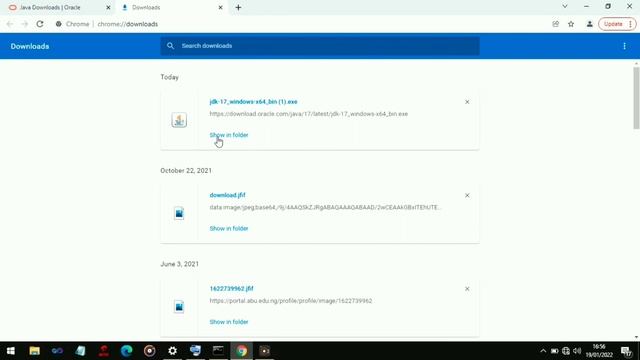Open the volume control in the tray
The image size is (640, 360).
coord(577,351)
